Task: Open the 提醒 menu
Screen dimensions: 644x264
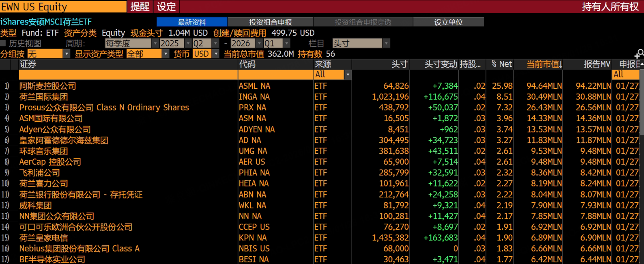Action: 140,7
